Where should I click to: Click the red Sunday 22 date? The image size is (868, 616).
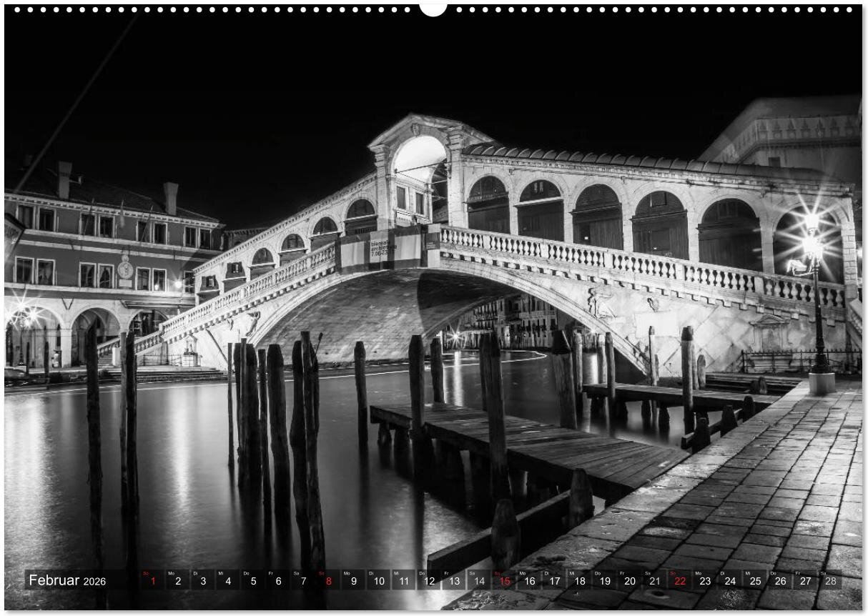coord(680,580)
